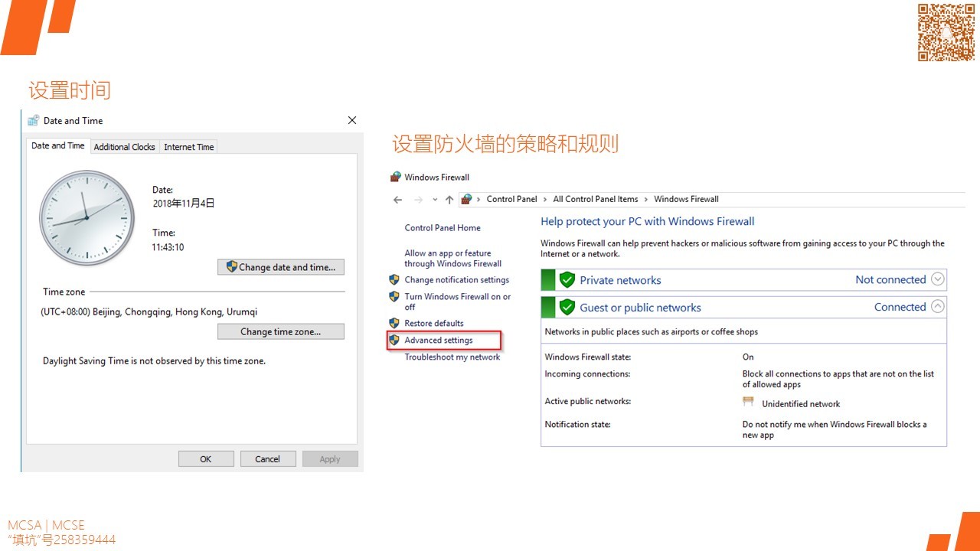980x551 pixels.
Task: Click shield icon beside Change notification settings
Action: point(394,280)
